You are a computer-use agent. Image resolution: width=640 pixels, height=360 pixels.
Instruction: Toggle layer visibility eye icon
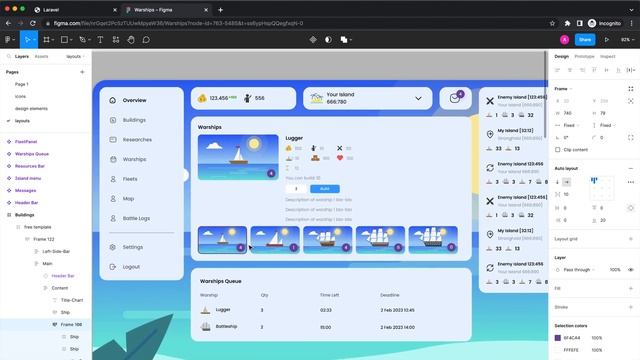(x=631, y=270)
